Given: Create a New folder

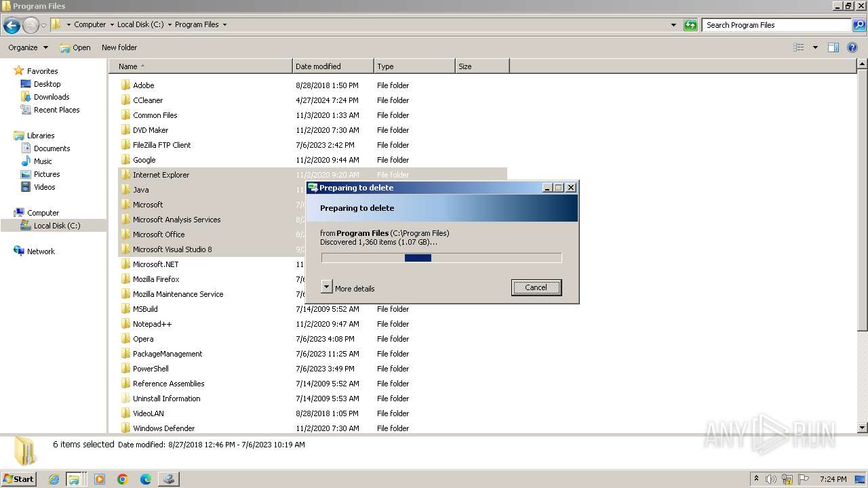Looking at the screenshot, I should tap(119, 47).
